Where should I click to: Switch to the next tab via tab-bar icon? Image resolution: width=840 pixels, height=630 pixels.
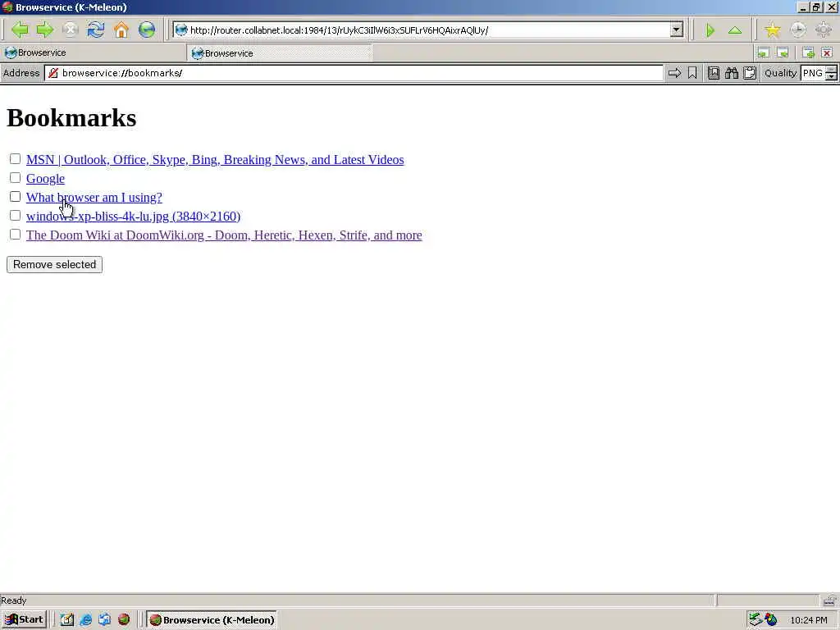783,52
